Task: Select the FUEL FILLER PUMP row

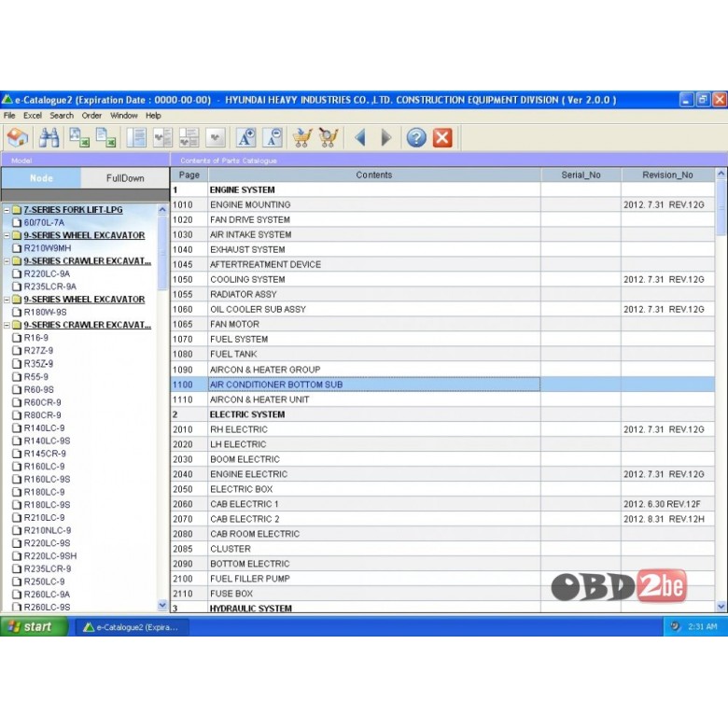Action: point(442,579)
